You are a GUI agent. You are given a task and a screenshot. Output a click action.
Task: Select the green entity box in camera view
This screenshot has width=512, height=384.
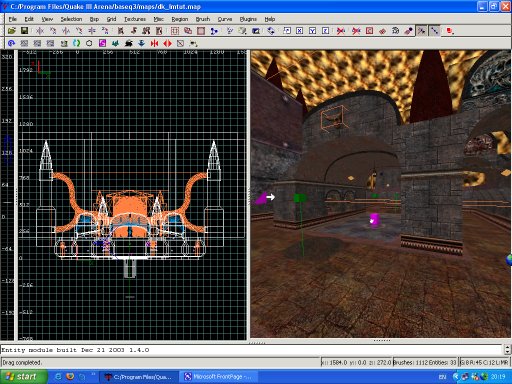[300, 198]
